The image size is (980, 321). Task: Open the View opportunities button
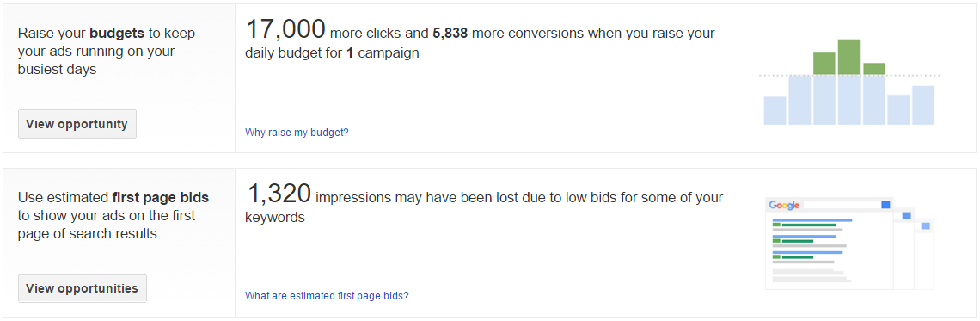click(83, 288)
